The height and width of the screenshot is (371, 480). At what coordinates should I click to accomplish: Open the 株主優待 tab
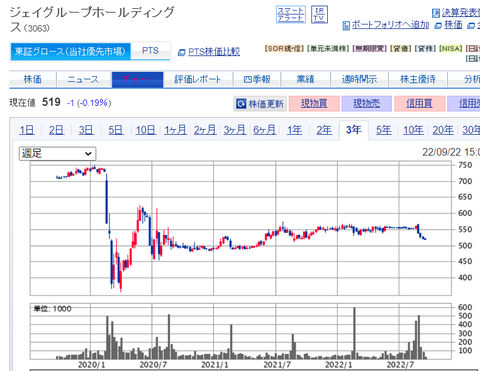[x=418, y=79]
